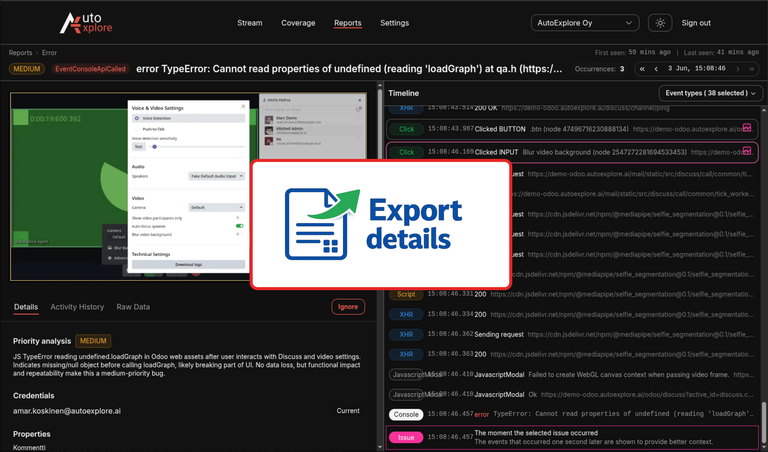Click the Reports breadcrumb link

tap(20, 53)
